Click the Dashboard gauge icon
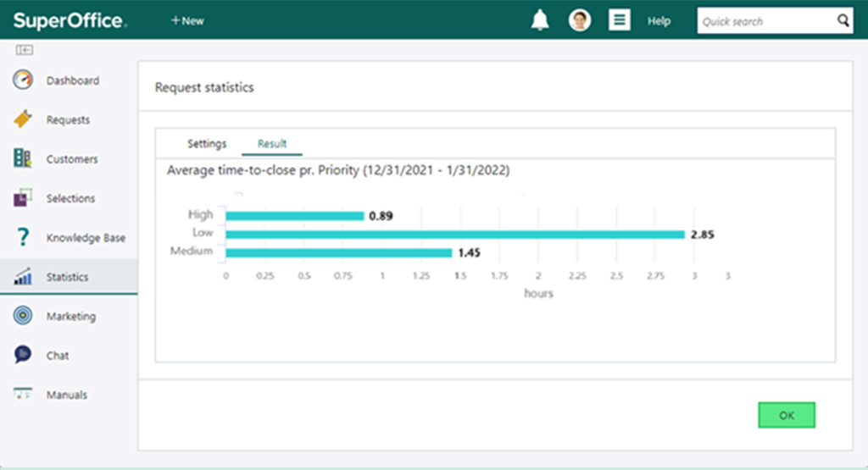The image size is (868, 470). (23, 80)
